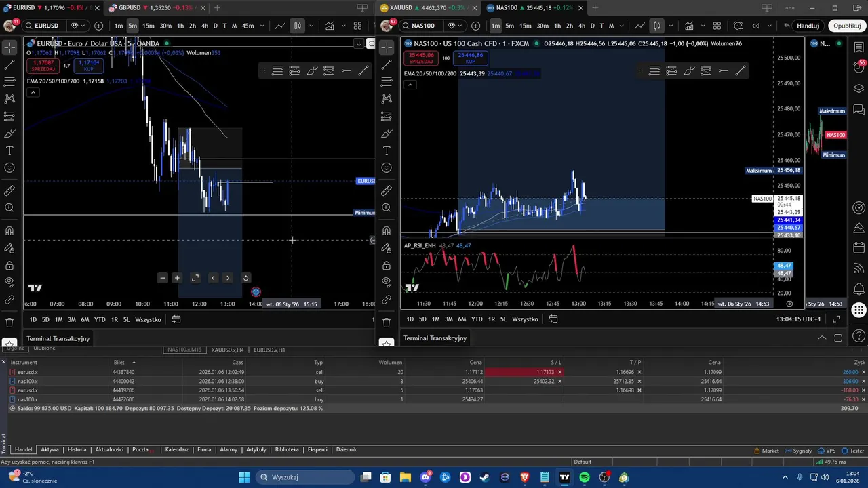
Task: Reset EURUSD chart view button
Action: tap(245, 278)
